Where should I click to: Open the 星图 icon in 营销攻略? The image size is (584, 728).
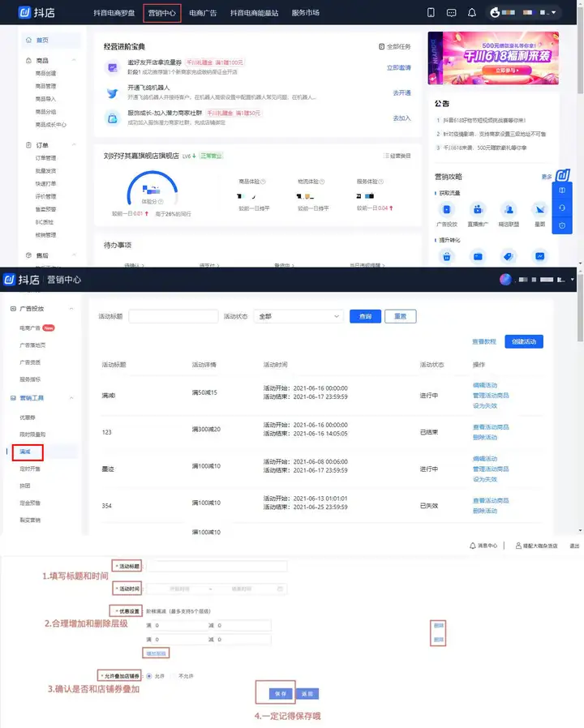(x=540, y=210)
